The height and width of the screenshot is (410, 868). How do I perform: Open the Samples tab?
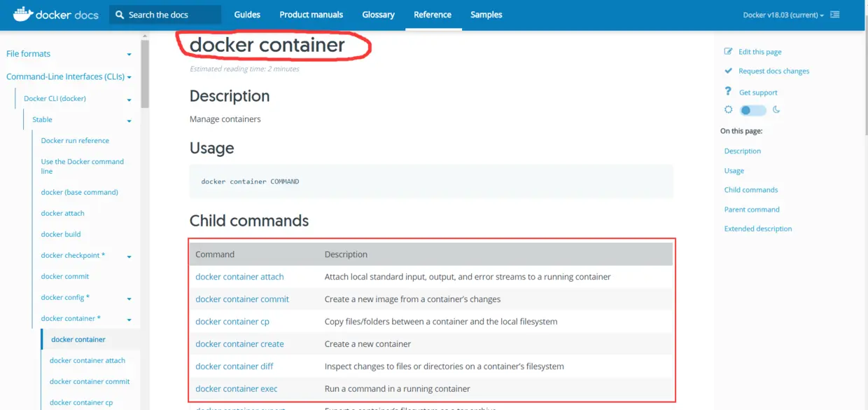(x=486, y=15)
